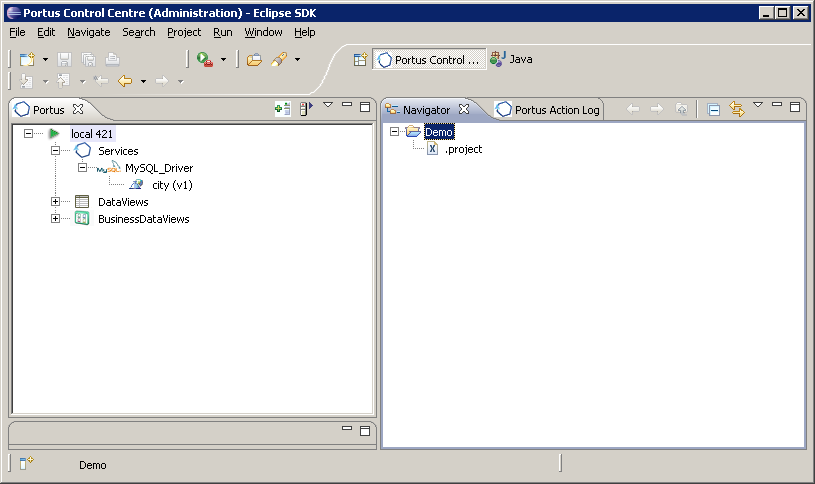
Task: Click the Navigator Back arrow icon
Action: point(633,109)
